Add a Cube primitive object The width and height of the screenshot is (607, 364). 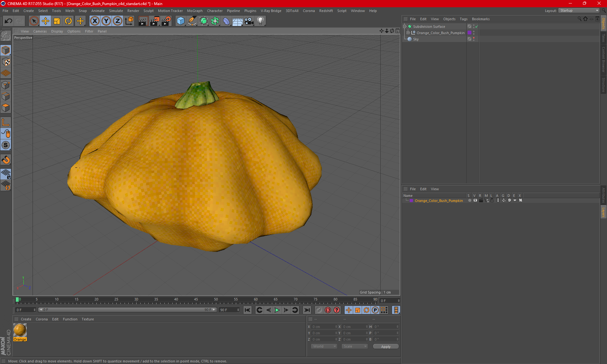(181, 21)
